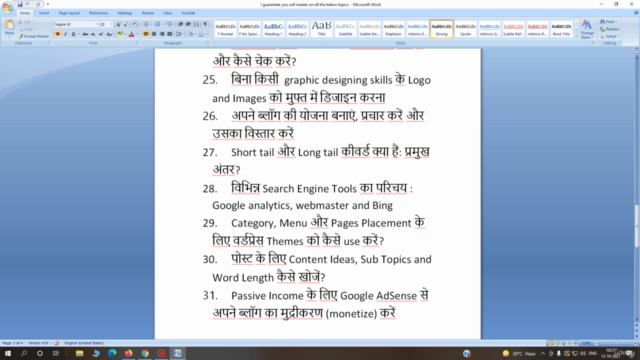The width and height of the screenshot is (640, 360).
Task: Justify paragraph text
Action: (x=169, y=34)
